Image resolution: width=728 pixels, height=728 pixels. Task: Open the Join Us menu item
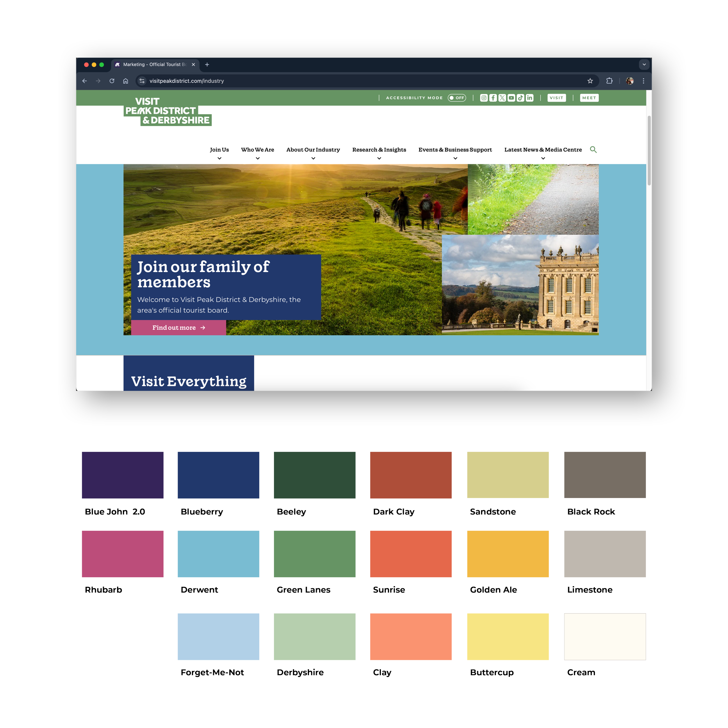coord(219,150)
